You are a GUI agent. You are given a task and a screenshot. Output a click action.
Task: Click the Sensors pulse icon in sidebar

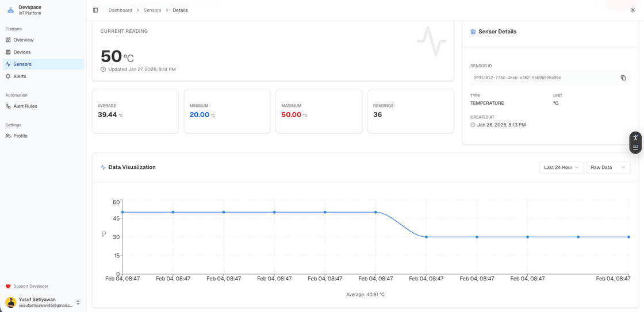coord(8,64)
